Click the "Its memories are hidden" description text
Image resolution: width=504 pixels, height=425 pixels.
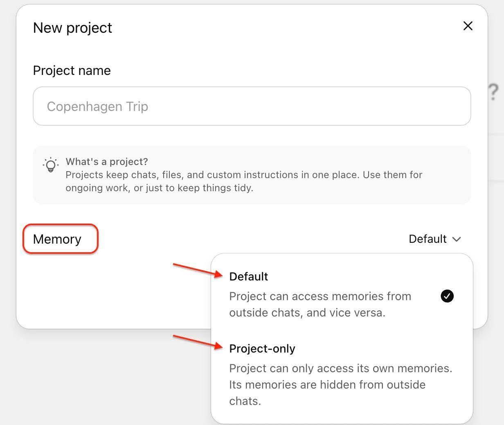(327, 385)
